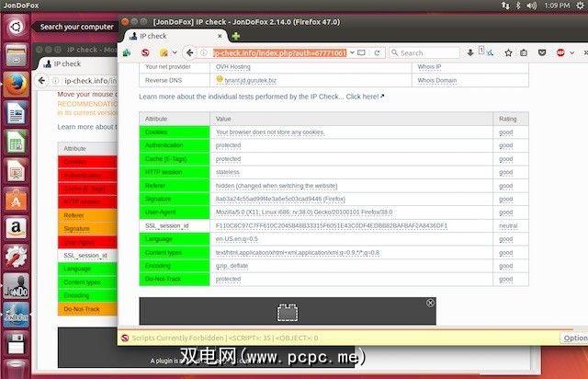Click the green Referer attribute cell
This screenshot has width=588, height=379.
pos(175,186)
